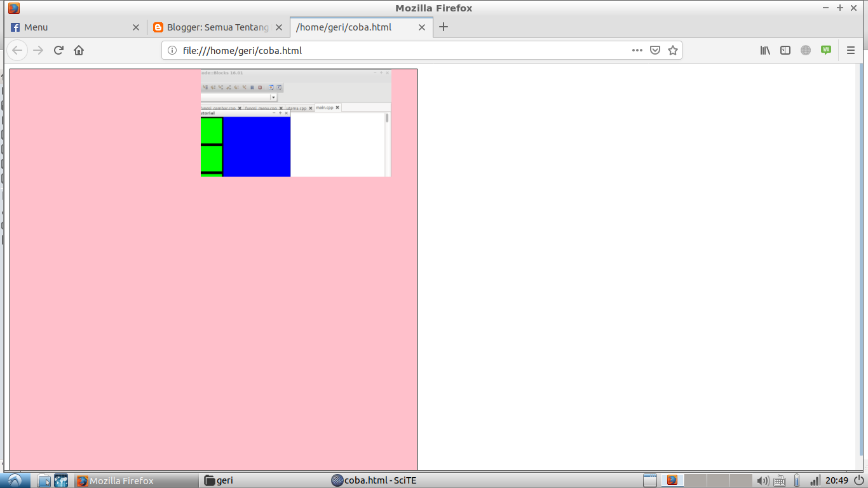This screenshot has width=868, height=488.
Task: Select the first workspace in pager
Action: 672,480
